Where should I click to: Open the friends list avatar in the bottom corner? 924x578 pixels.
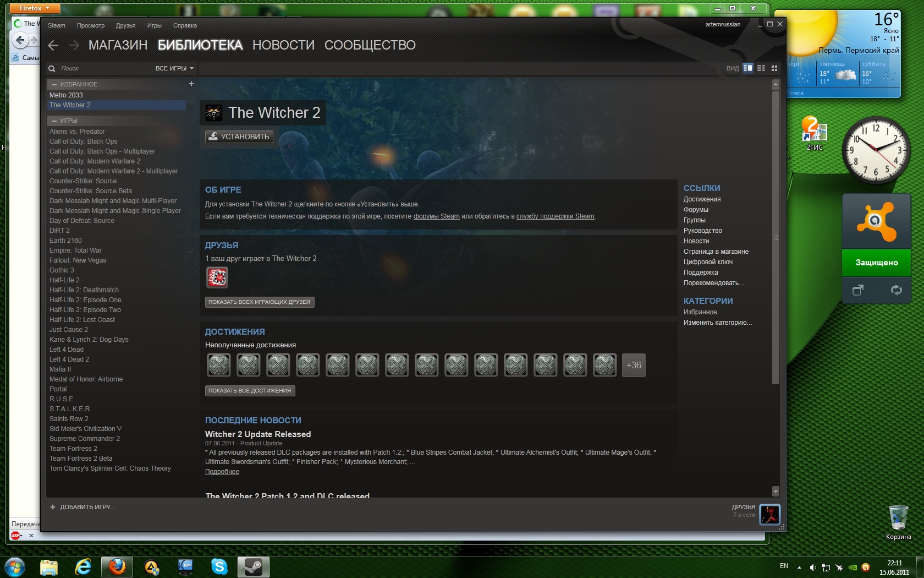770,515
